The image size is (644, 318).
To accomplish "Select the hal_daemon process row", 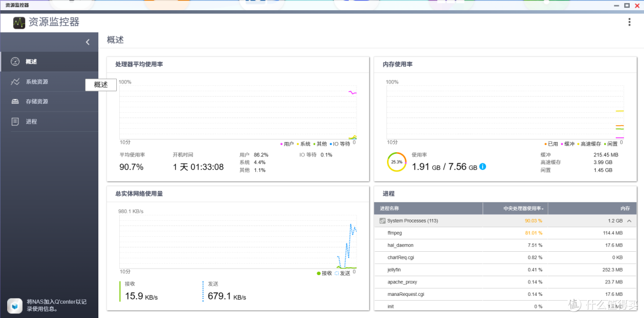I will [x=505, y=245].
